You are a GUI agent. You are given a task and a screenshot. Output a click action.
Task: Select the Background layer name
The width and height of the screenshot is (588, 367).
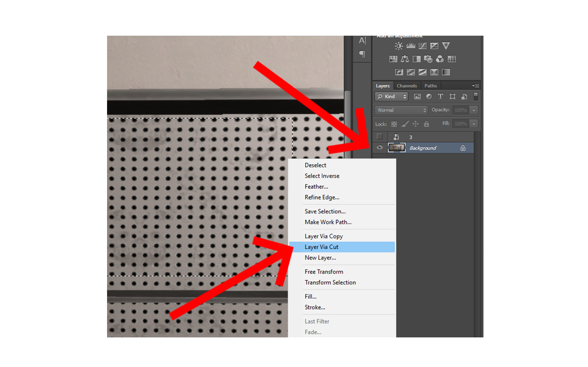(423, 148)
